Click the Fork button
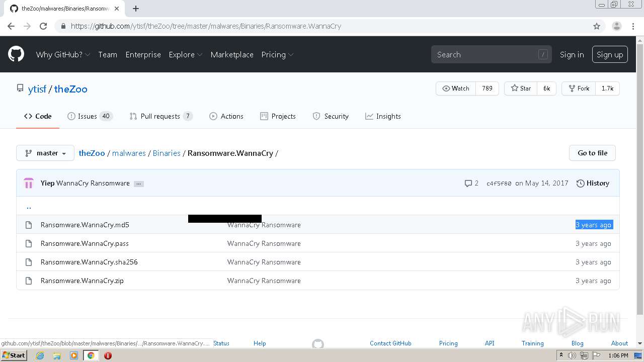 coord(579,88)
